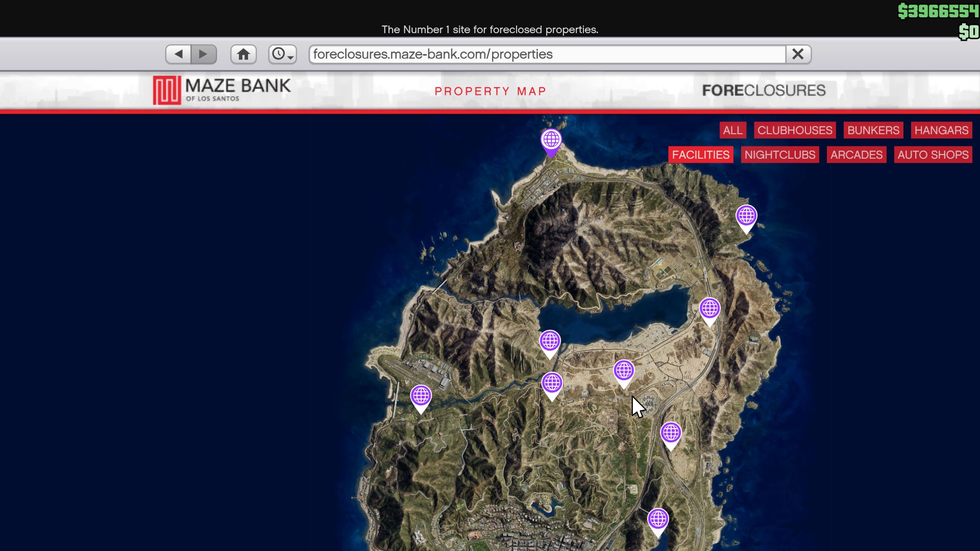Show HANGARS on the property map
Screen dimensions: 980x551
click(x=941, y=130)
